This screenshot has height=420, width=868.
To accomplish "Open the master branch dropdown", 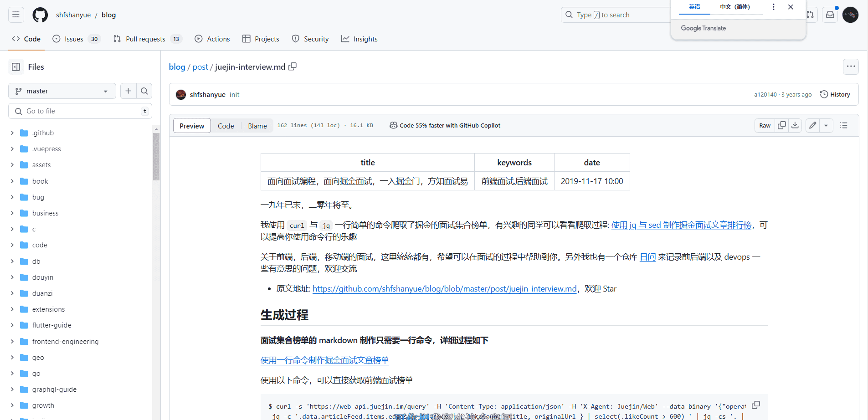I will (62, 91).
